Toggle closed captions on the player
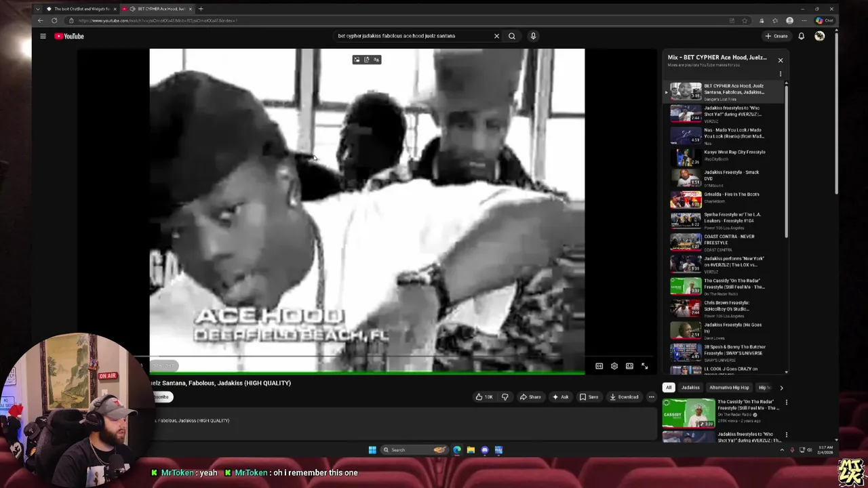Image resolution: width=868 pixels, height=488 pixels. click(x=599, y=366)
